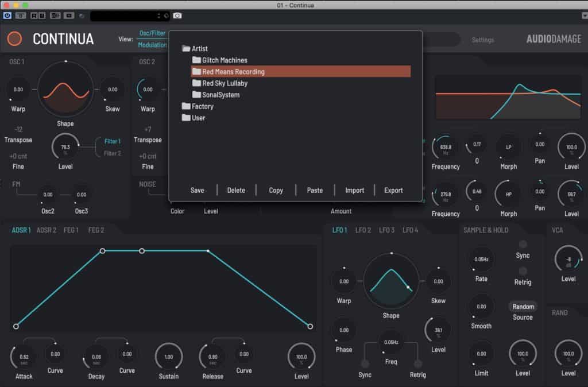Switch to the Modulation view
Image resolution: width=588 pixels, height=387 pixels.
click(x=152, y=45)
